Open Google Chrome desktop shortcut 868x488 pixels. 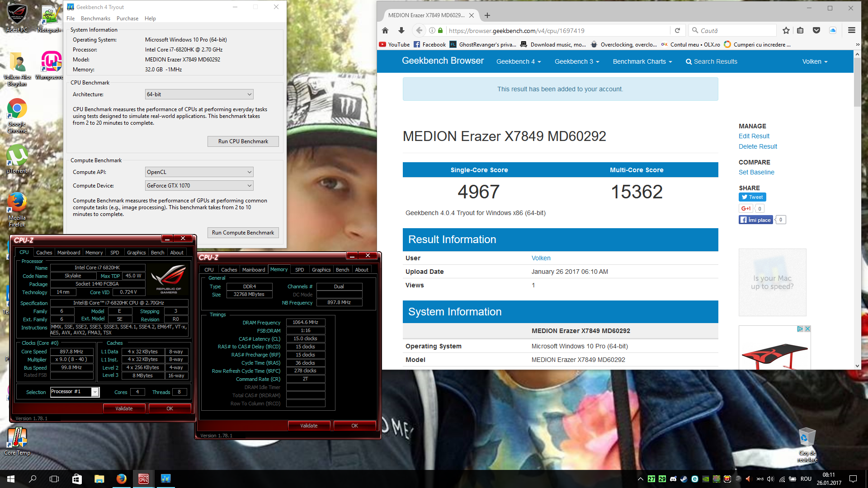17,115
